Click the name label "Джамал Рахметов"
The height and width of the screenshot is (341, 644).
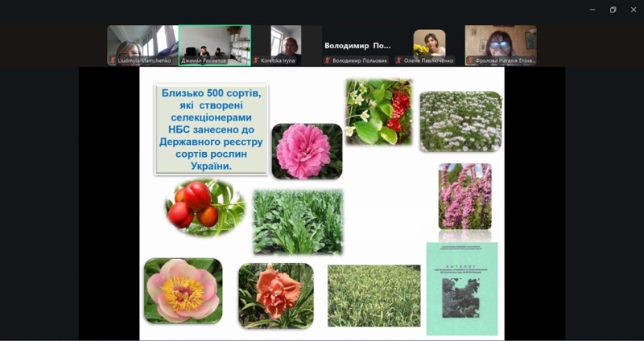click(204, 61)
